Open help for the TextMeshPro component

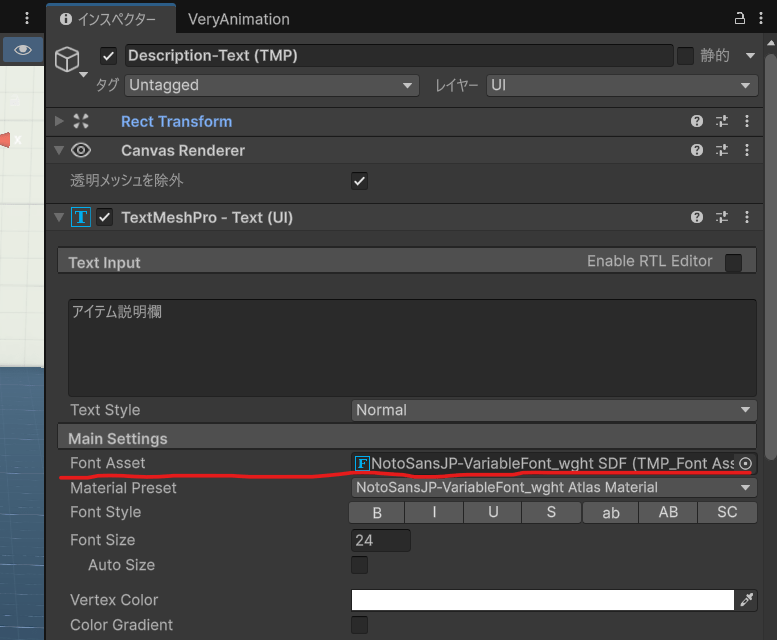(x=697, y=217)
